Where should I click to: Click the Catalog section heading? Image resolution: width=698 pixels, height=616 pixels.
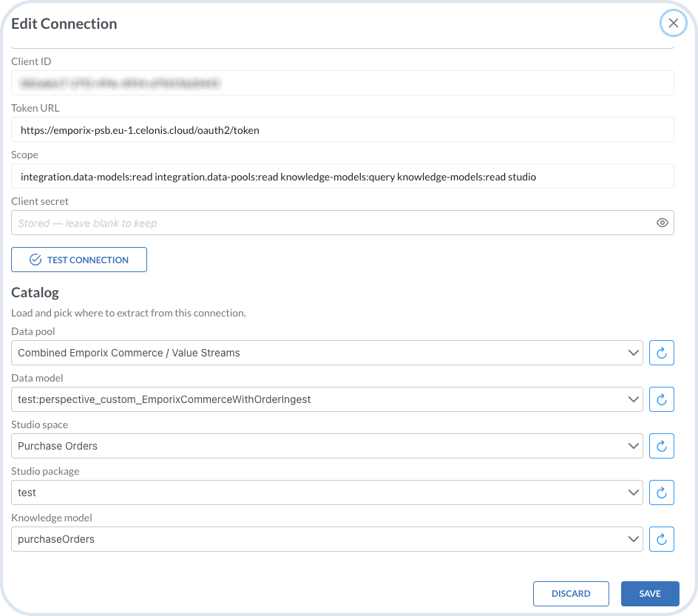(x=35, y=292)
